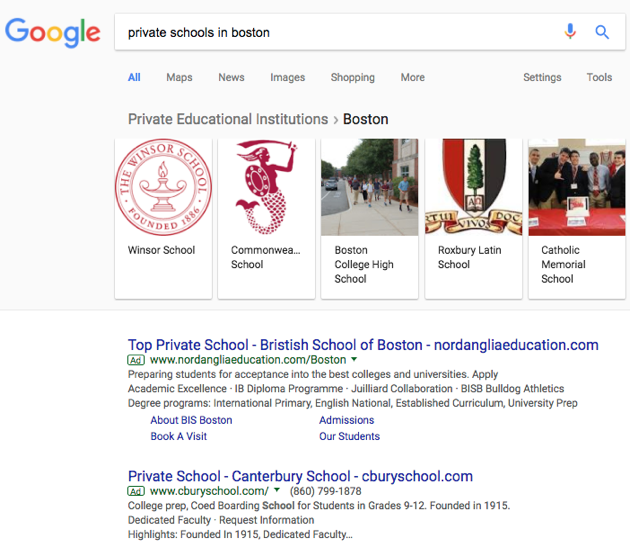Start voice search with microphone icon
The image size is (630, 557).
(570, 31)
